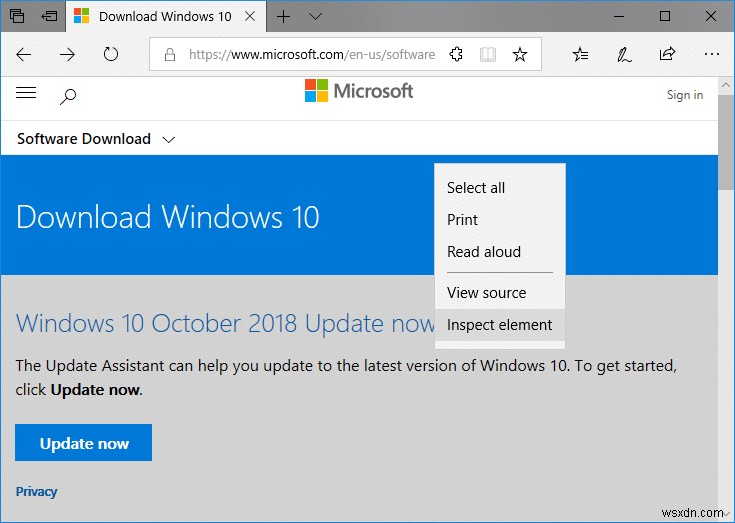Refresh the page
This screenshot has height=523, width=735.
pyautogui.click(x=111, y=54)
